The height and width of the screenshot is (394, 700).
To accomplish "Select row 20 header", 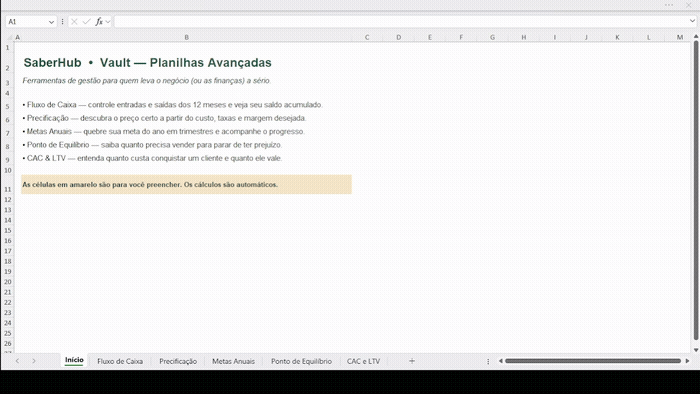I will pyautogui.click(x=8, y=282).
